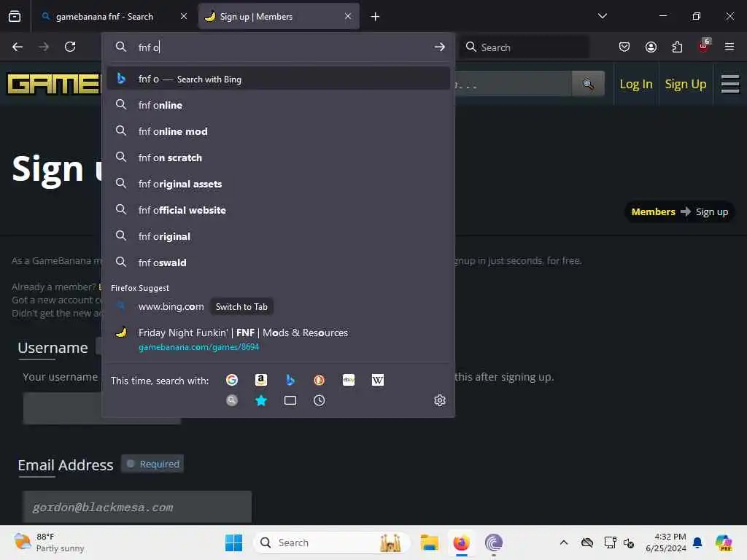747x560 pixels.
Task: Open clock showing 4:32 PM 6/25/2024
Action: point(665,542)
